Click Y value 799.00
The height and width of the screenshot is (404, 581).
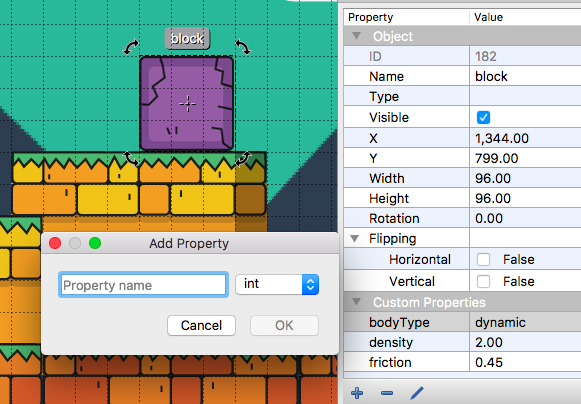pyautogui.click(x=497, y=158)
